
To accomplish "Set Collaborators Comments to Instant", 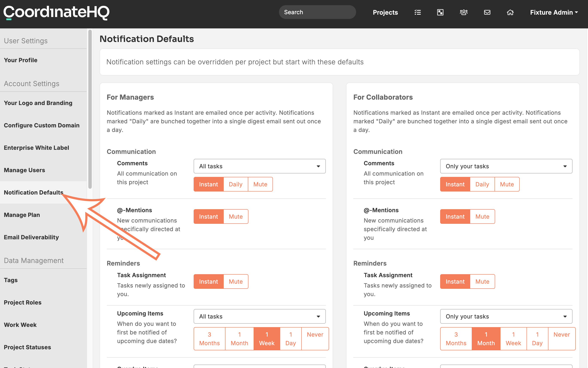I will [455, 184].
